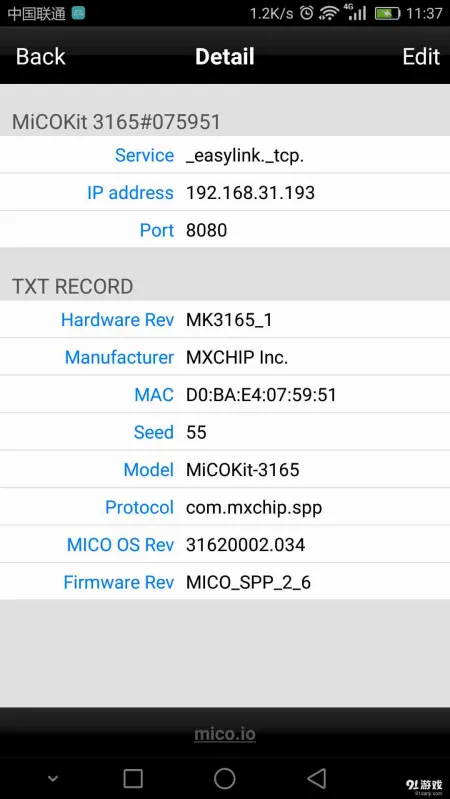Select the Port 8080 row
The width and height of the screenshot is (450, 799).
[225, 230]
